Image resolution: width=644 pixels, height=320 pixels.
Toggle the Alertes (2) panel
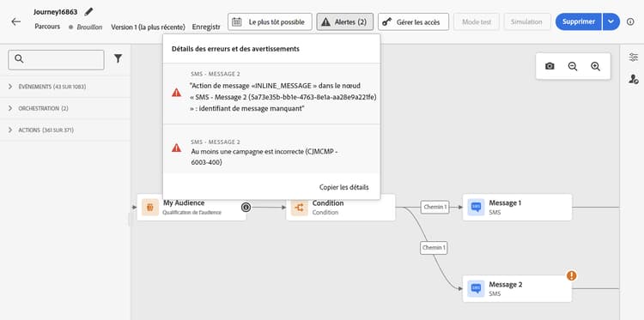[344, 21]
